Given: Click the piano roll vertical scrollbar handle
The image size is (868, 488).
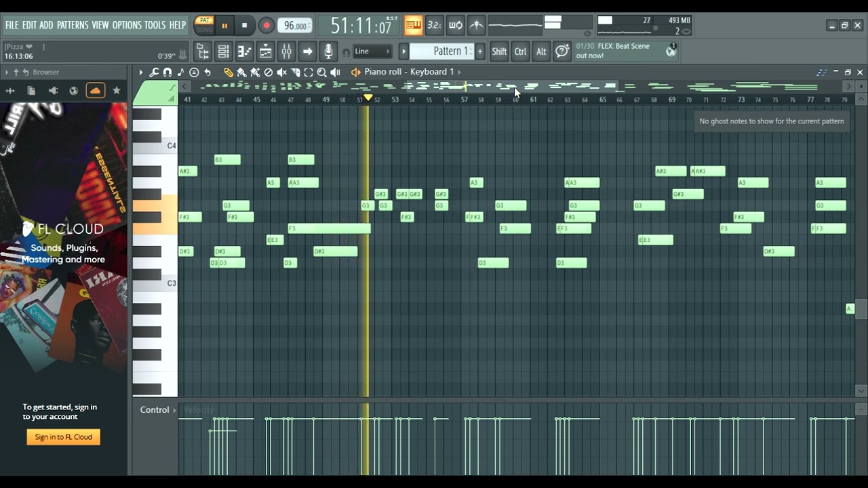Looking at the screenshot, I should [x=861, y=309].
